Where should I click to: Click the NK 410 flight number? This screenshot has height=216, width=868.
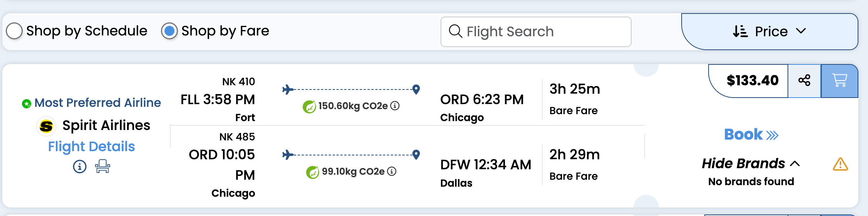click(x=238, y=82)
